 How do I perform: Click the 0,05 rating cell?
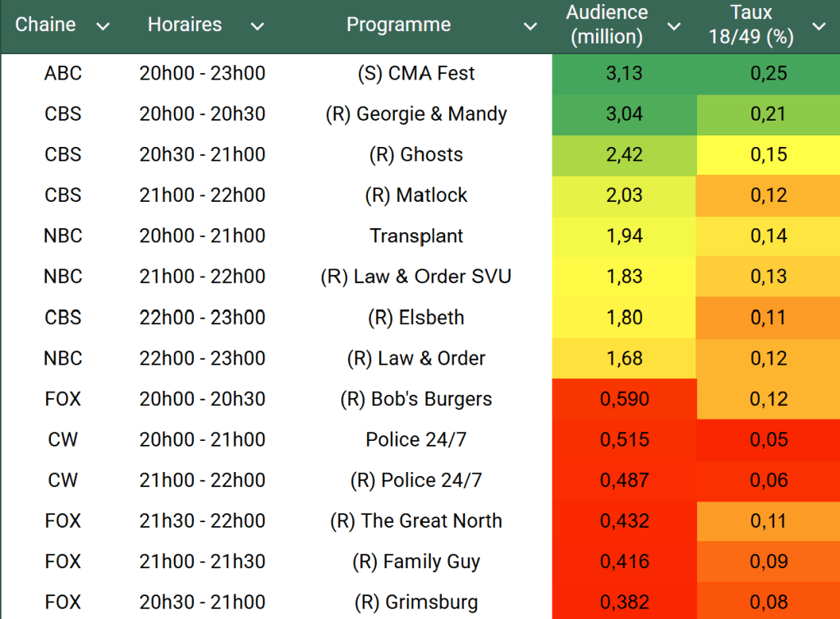pos(769,440)
